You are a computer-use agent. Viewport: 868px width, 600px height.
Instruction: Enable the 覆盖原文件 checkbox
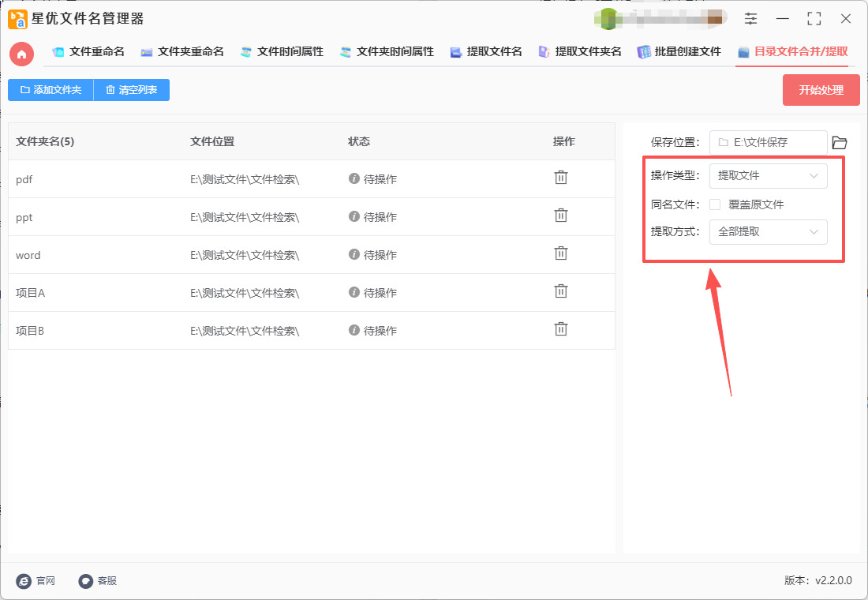(715, 204)
